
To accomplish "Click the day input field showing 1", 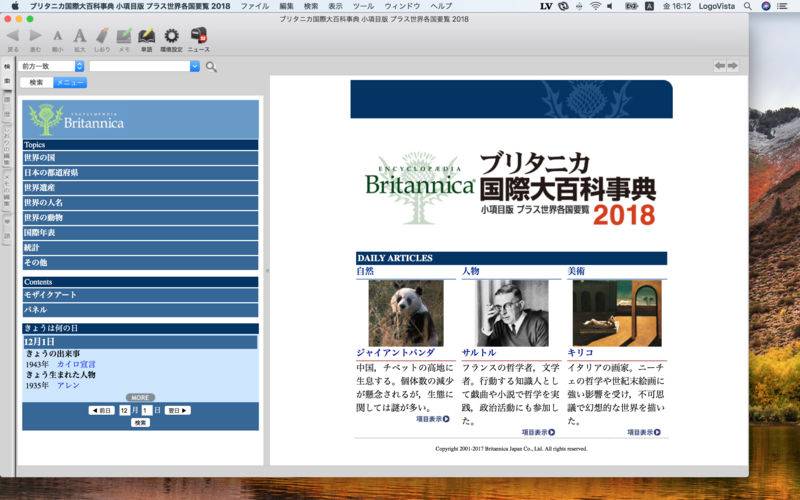I will point(147,410).
